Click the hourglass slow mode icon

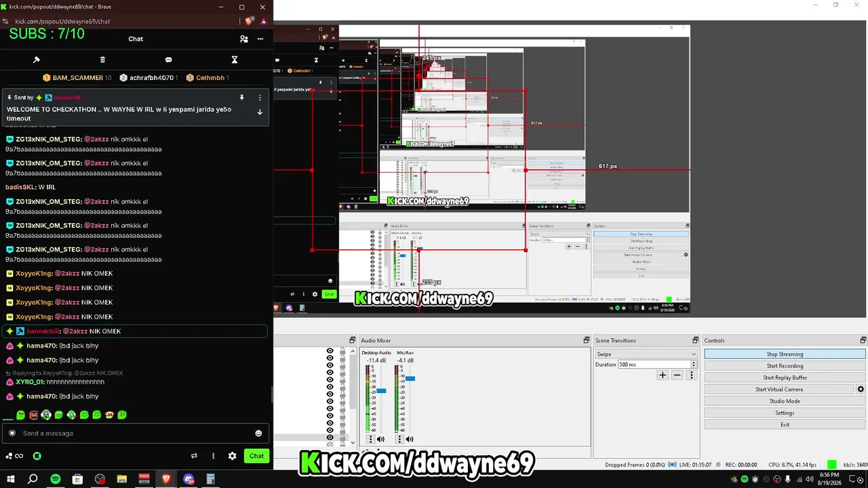click(x=235, y=60)
